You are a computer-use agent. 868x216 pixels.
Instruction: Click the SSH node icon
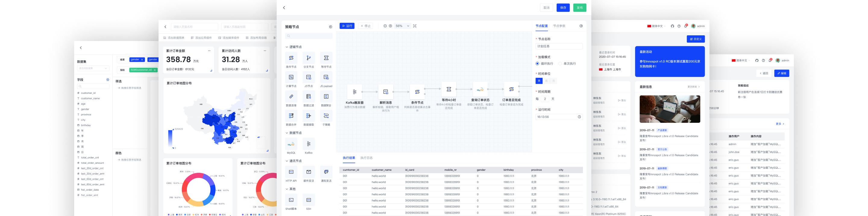[x=309, y=200]
